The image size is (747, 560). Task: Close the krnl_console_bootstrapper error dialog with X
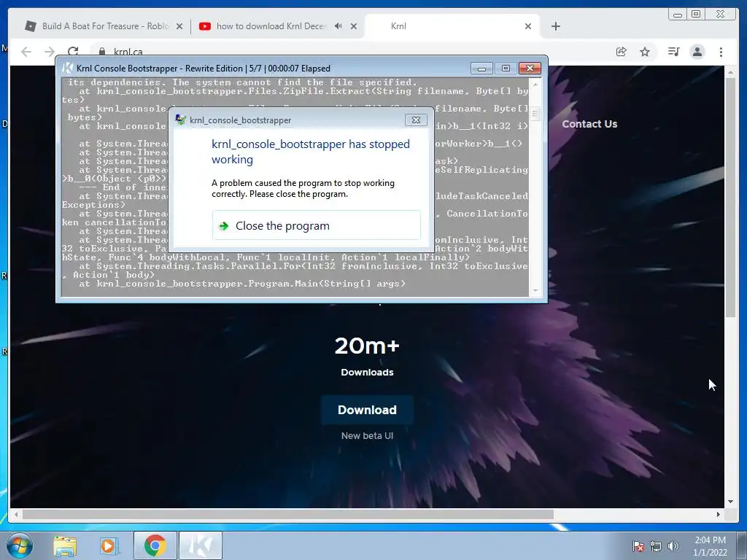coord(416,120)
